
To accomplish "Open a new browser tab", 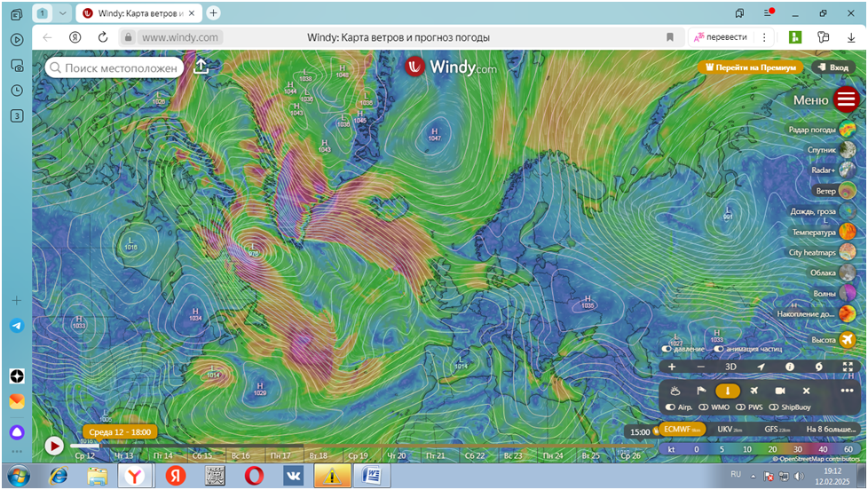I will tap(213, 13).
